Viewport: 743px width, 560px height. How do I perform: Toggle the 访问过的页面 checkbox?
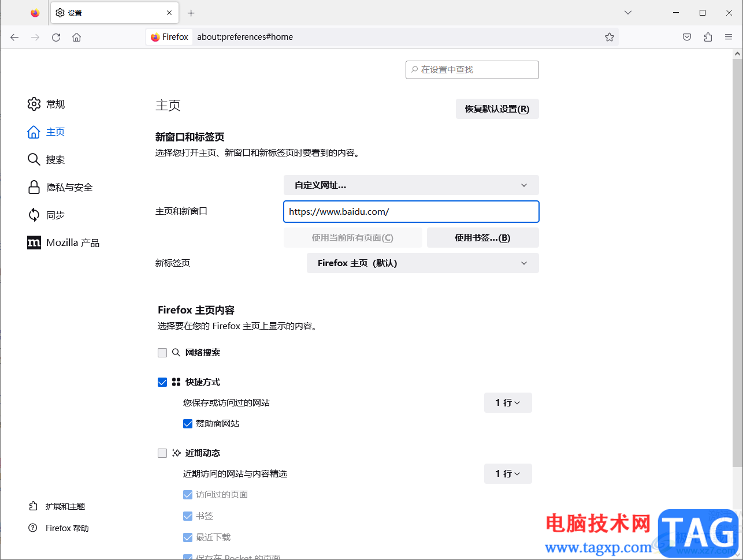click(188, 495)
